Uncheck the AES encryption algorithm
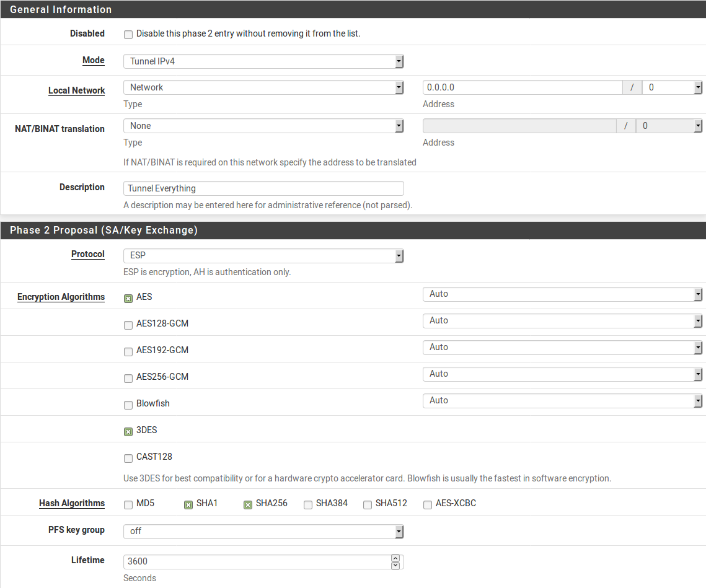The width and height of the screenshot is (706, 588). pyautogui.click(x=128, y=298)
